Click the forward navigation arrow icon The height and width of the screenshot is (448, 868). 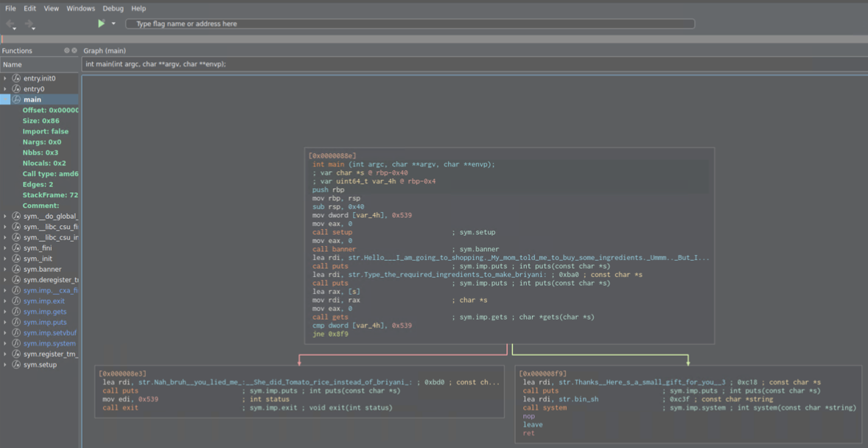pos(29,24)
